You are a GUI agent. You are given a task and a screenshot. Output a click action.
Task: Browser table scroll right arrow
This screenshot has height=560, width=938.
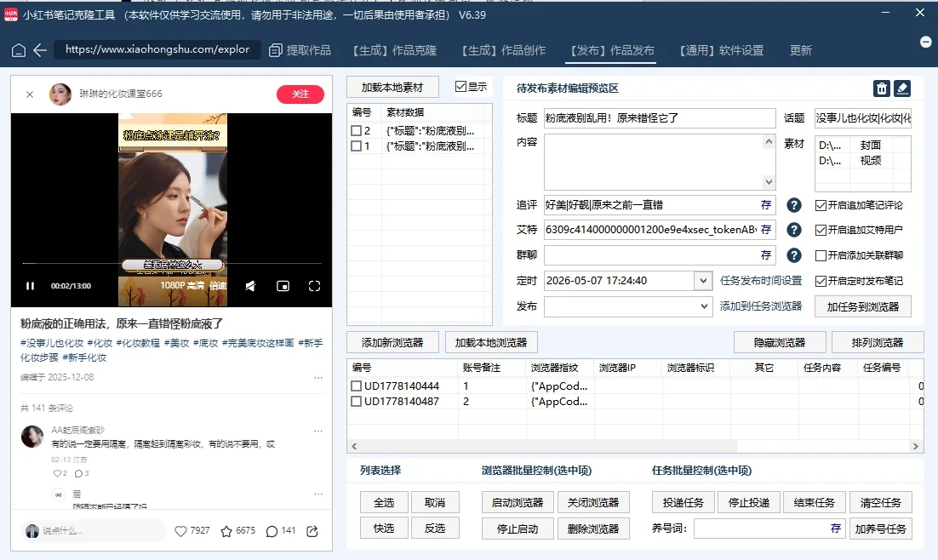tap(915, 446)
